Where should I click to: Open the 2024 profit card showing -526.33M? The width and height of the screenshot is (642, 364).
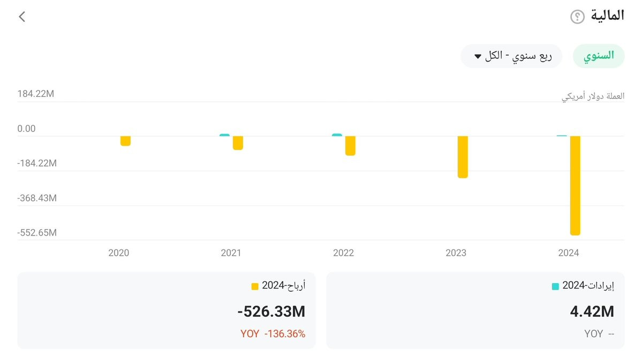(x=167, y=310)
